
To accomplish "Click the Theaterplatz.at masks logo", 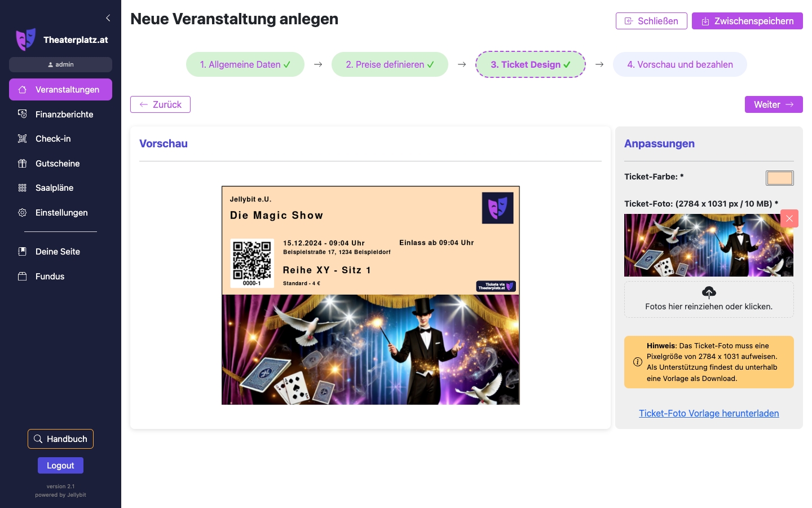I will [26, 39].
